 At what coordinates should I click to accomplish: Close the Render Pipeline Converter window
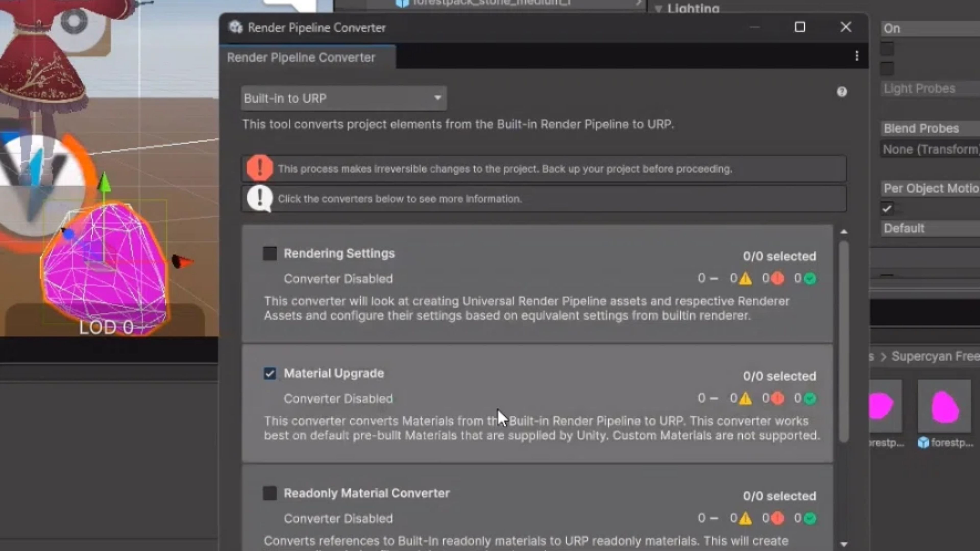click(845, 27)
